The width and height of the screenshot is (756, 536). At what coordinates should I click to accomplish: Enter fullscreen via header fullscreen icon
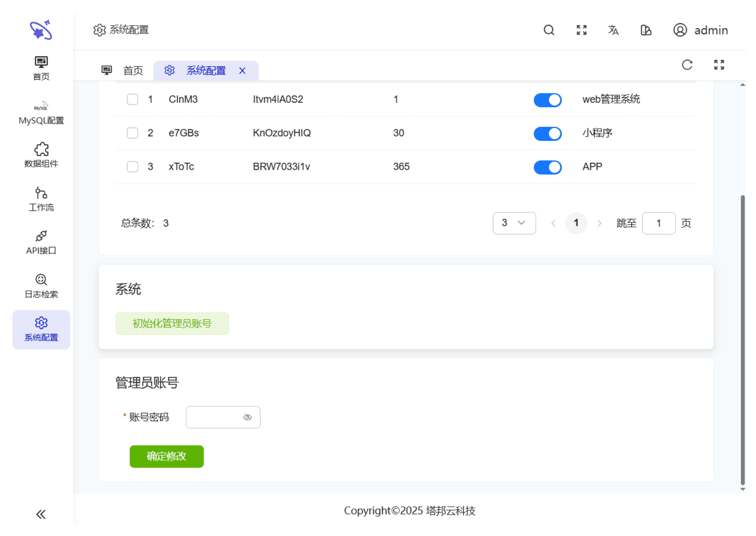point(581,30)
